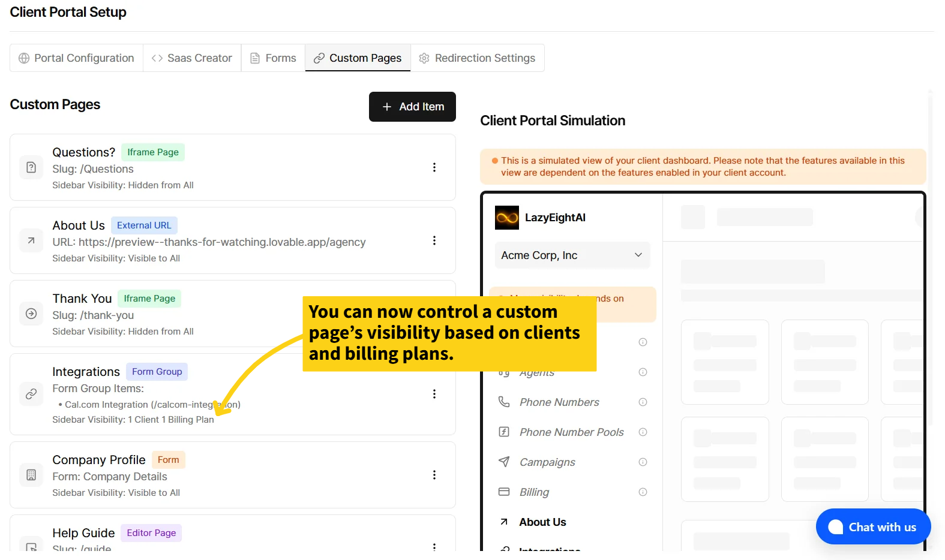Click the Company Profile building icon
The height and width of the screenshot is (560, 945).
coord(31,475)
